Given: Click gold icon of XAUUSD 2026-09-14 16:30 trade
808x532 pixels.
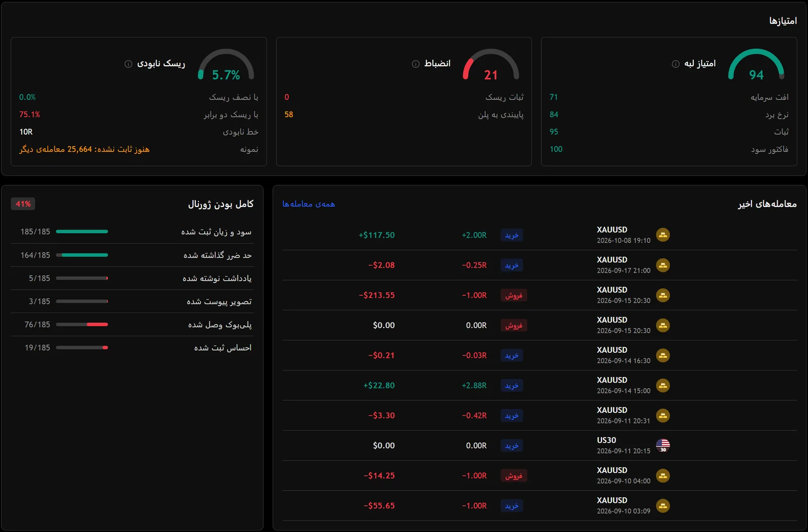Looking at the screenshot, I should tap(663, 355).
